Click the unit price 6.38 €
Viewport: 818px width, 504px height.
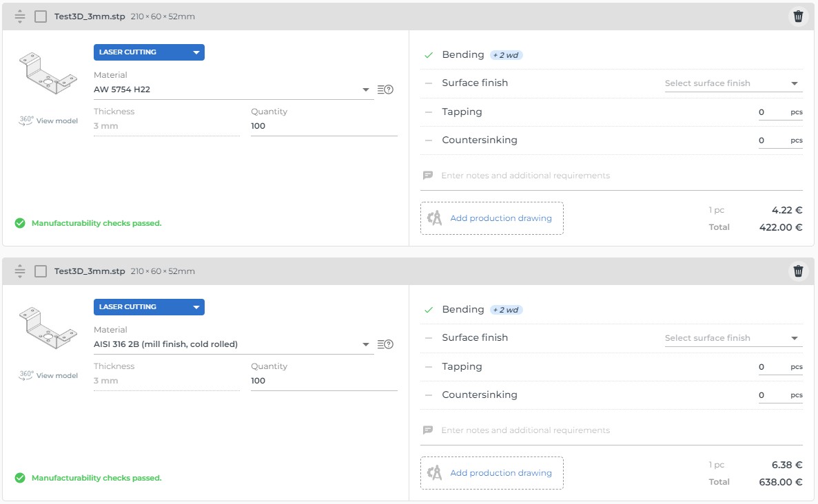click(x=787, y=465)
